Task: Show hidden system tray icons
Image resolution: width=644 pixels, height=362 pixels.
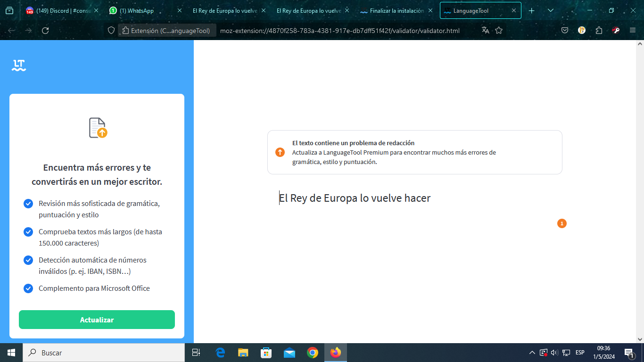Action: 532,353
